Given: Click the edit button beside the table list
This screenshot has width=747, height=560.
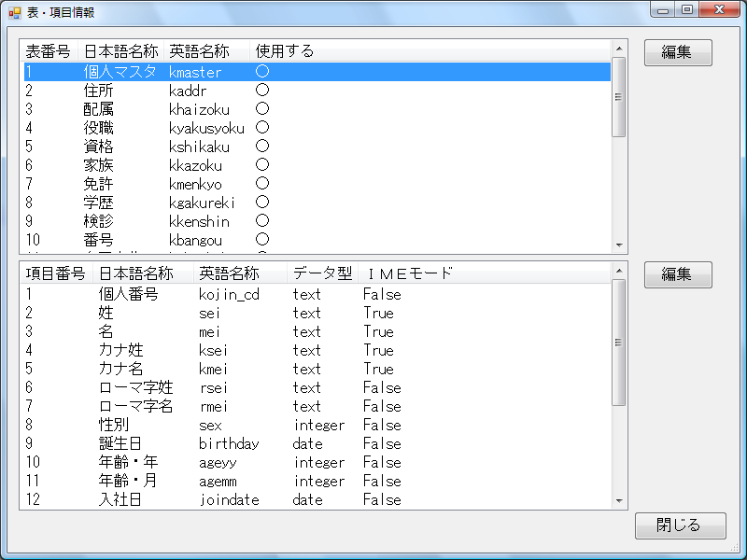Looking at the screenshot, I should 677,52.
